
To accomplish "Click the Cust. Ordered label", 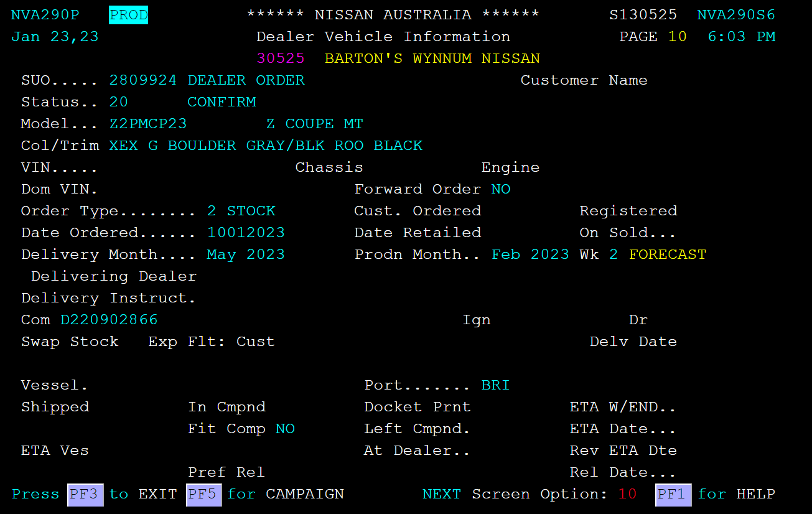I will pos(418,211).
